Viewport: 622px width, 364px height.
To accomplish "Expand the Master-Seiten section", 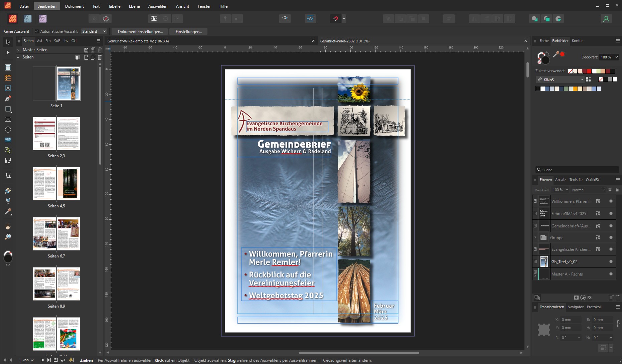I will (x=18, y=50).
